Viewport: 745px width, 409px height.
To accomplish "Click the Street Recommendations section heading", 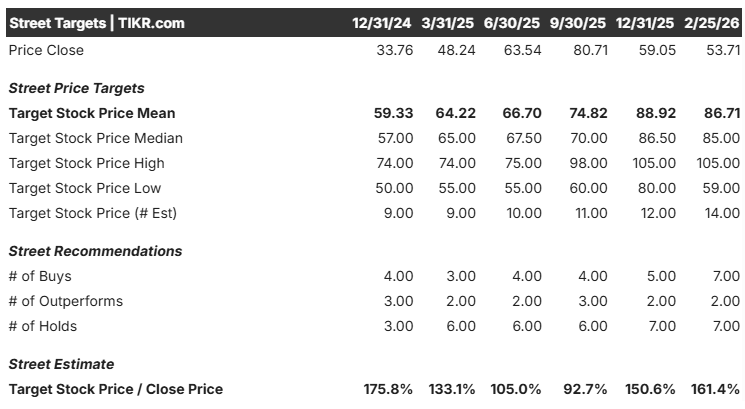I will 96,251.
